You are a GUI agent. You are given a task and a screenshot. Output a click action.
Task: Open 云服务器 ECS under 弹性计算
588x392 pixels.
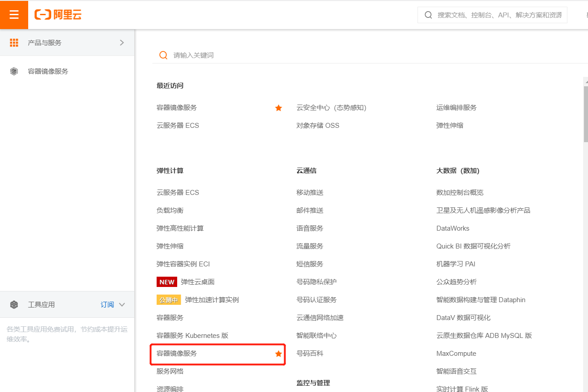coord(178,193)
